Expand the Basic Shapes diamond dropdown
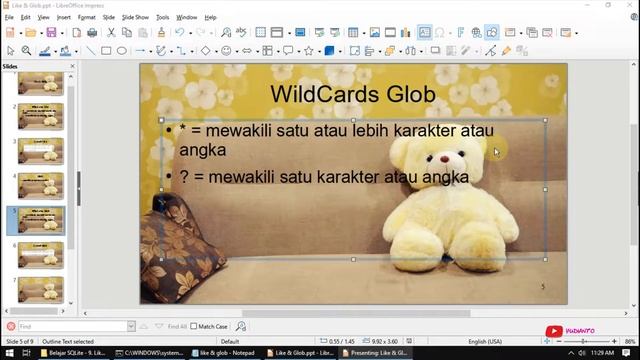Viewport: 640px width, 360px height. tap(216, 51)
